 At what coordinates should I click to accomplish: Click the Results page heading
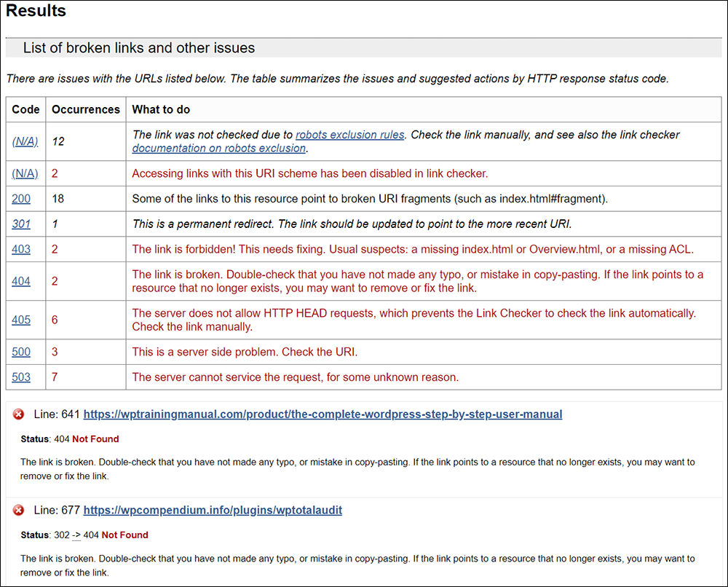pos(36,11)
